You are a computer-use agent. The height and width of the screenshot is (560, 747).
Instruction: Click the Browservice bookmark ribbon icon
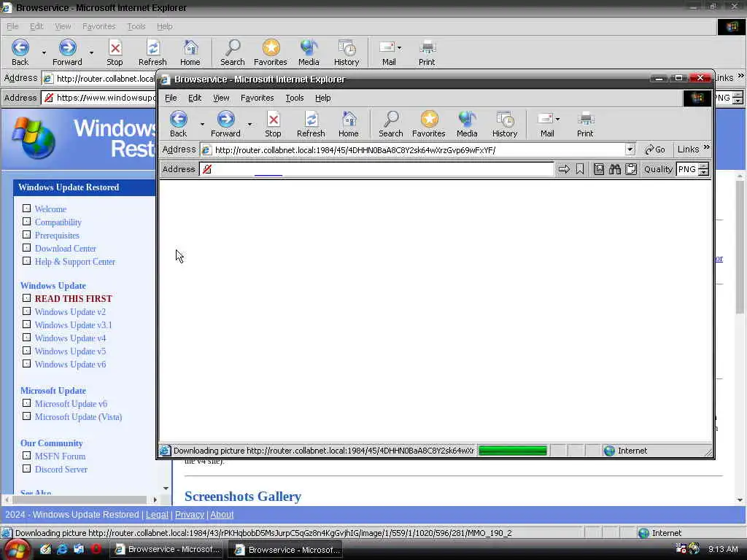pos(580,169)
